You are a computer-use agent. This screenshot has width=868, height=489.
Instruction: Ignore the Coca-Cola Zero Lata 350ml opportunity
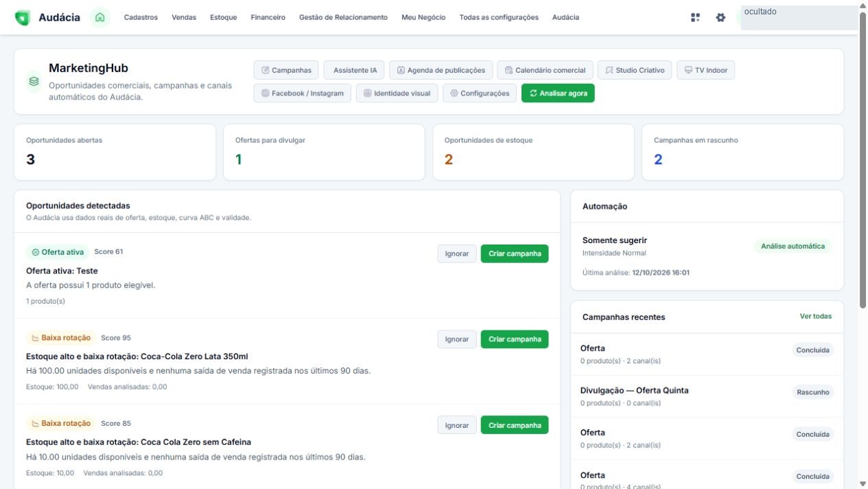click(457, 339)
